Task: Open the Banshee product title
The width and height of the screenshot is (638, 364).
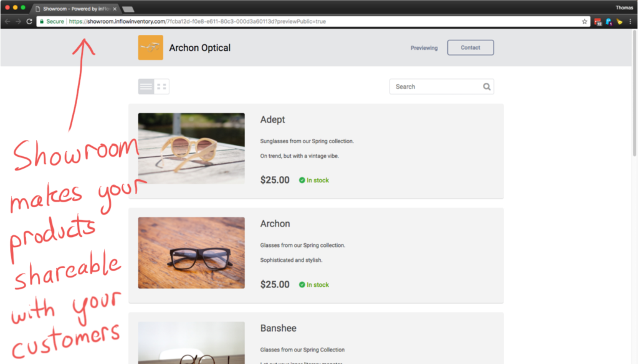Action: pos(279,329)
